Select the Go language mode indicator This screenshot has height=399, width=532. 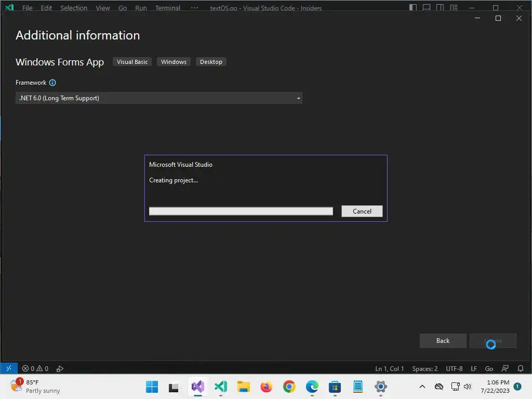(x=489, y=368)
